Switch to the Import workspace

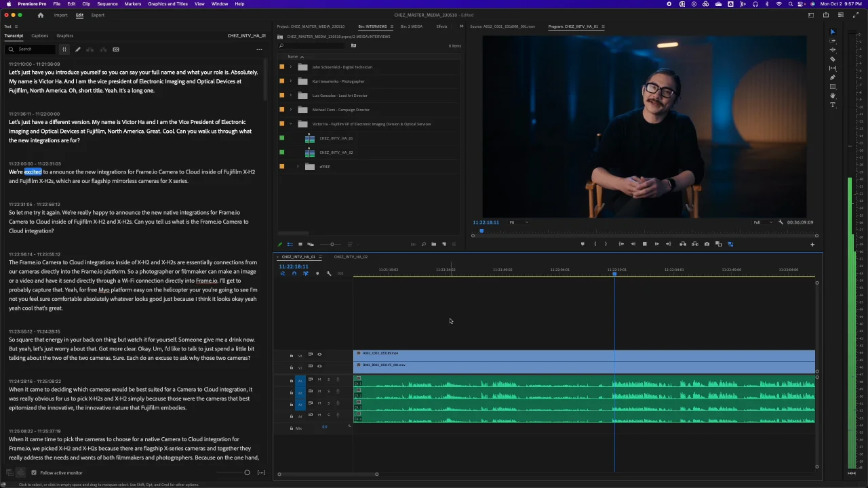click(x=60, y=15)
